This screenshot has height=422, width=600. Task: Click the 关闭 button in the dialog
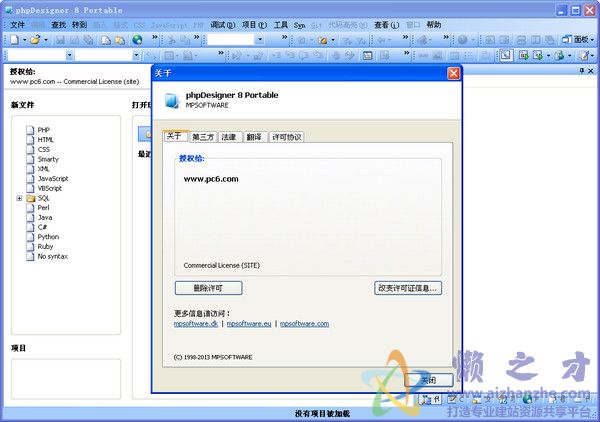pyautogui.click(x=429, y=380)
